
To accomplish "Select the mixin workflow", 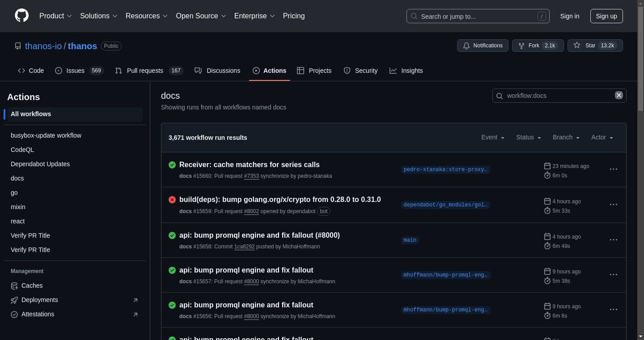I will click(x=75, y=207).
